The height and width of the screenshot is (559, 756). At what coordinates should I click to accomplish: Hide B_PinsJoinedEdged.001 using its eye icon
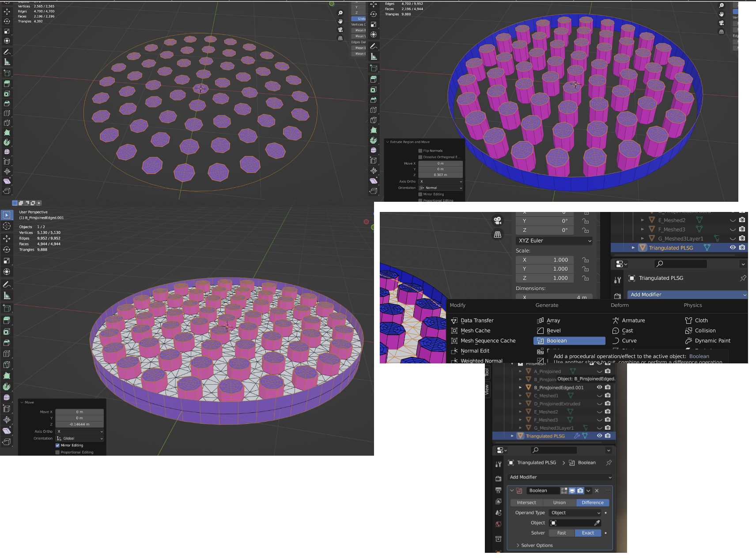[x=600, y=387]
